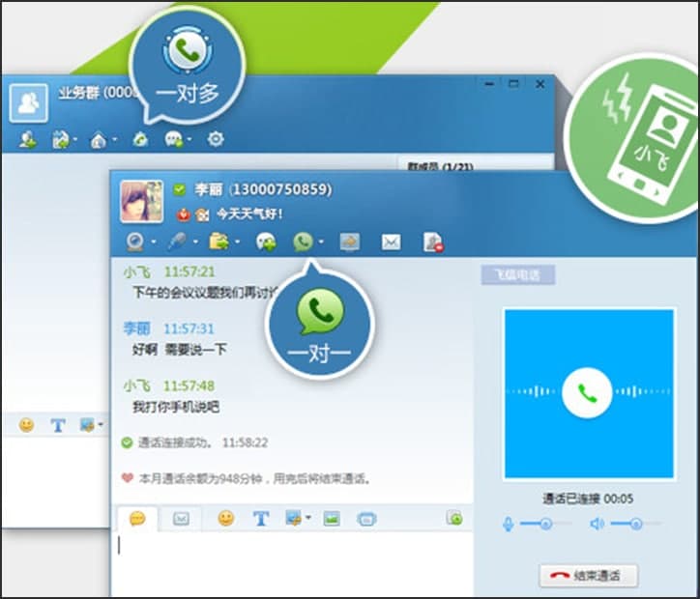The height and width of the screenshot is (599, 700).
Task: Click the send-file folder icon
Action: click(219, 242)
